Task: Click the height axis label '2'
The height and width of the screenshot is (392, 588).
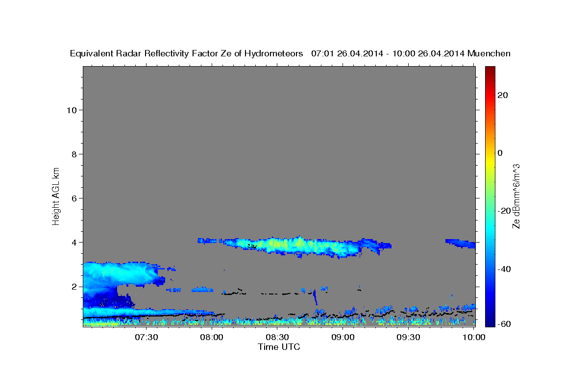Action: 73,286
